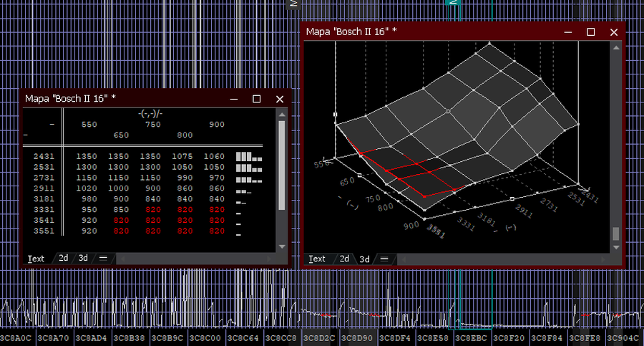Select column header 800 in the table
The height and width of the screenshot is (346, 644).
click(x=185, y=135)
